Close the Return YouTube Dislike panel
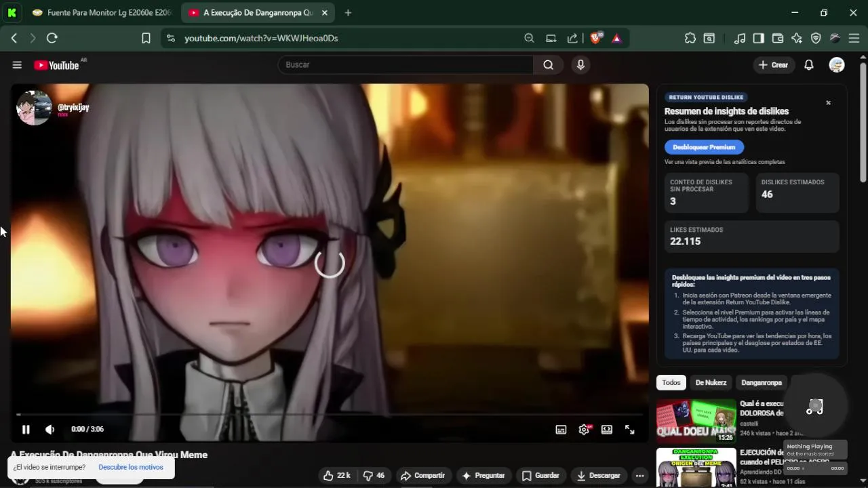 click(828, 103)
